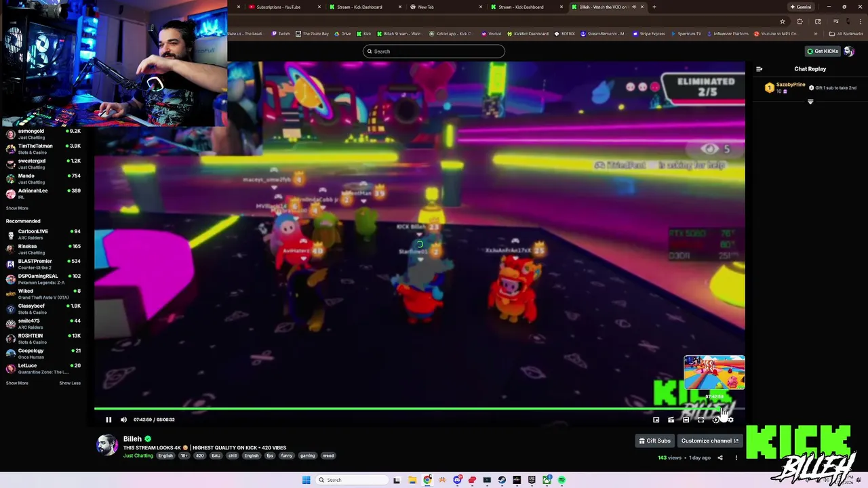The height and width of the screenshot is (488, 868).
Task: Click Show More under Recommended list
Action: point(17,383)
